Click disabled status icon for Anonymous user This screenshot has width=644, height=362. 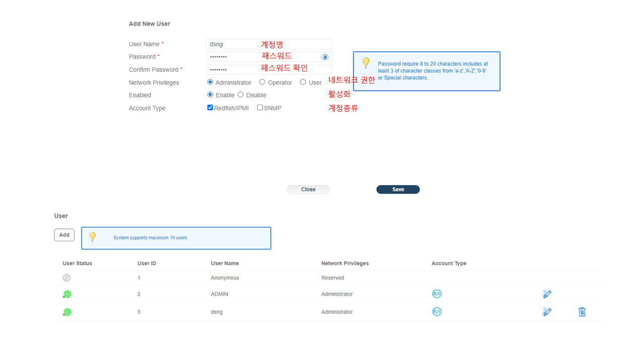tap(66, 278)
